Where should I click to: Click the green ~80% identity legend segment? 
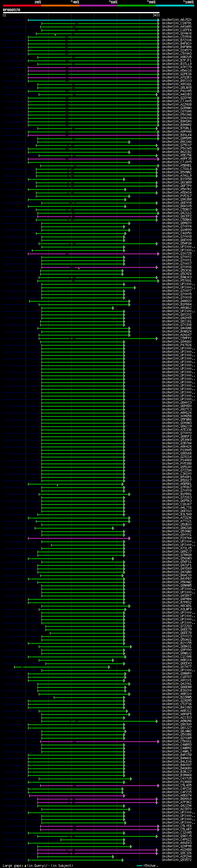(x=137, y=6)
